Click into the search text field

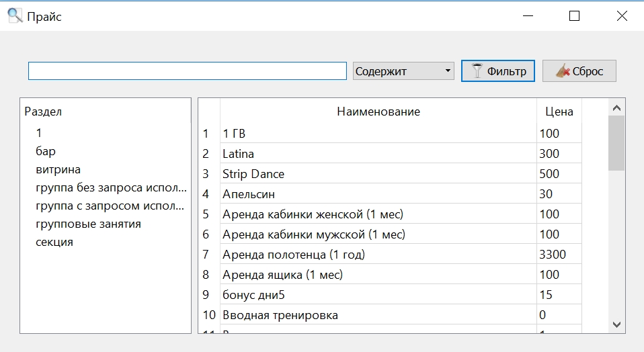pyautogui.click(x=188, y=71)
